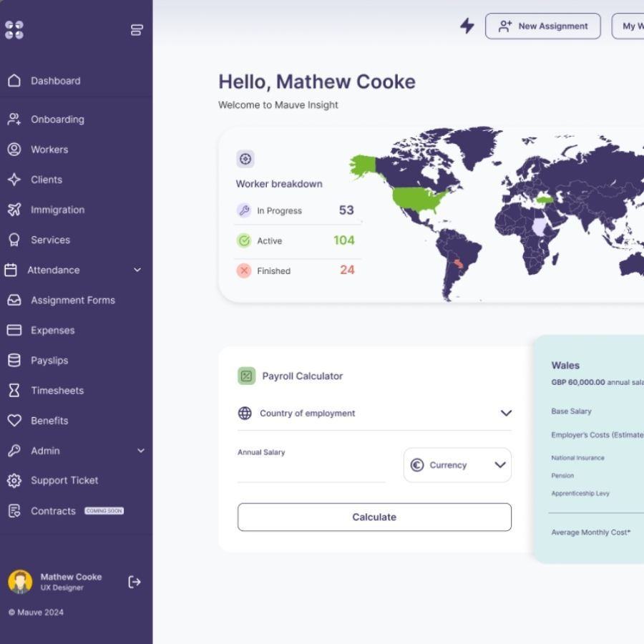644x644 pixels.
Task: Click the Support Ticket gear icon
Action: (14, 481)
